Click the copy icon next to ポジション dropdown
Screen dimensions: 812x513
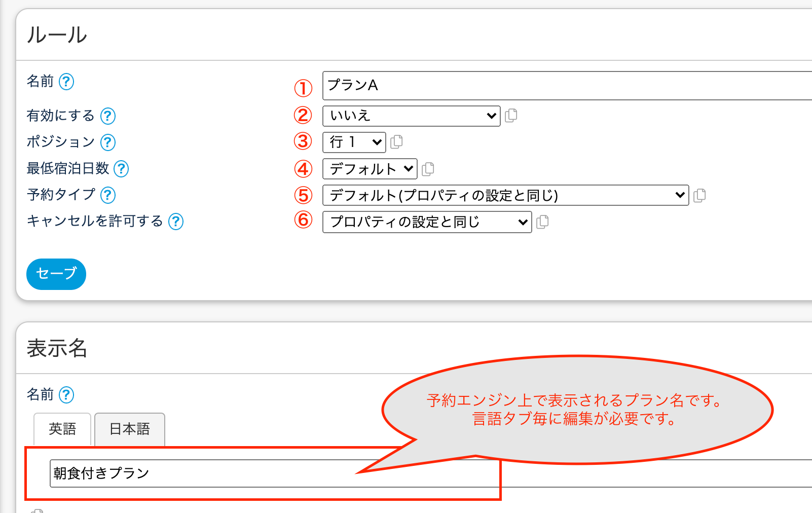(x=396, y=142)
